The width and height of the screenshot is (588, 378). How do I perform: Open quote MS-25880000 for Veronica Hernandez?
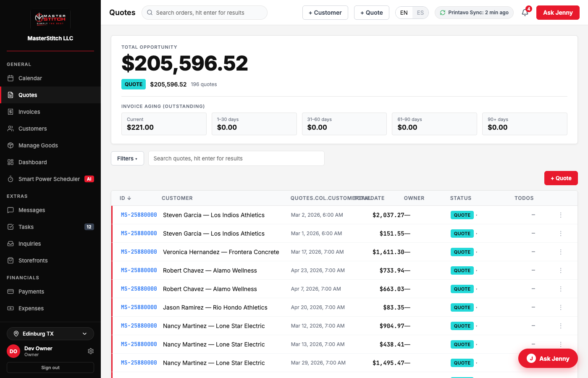point(139,252)
